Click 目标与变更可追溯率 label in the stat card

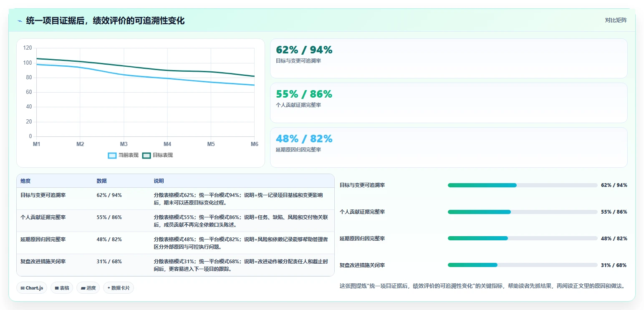(298, 61)
